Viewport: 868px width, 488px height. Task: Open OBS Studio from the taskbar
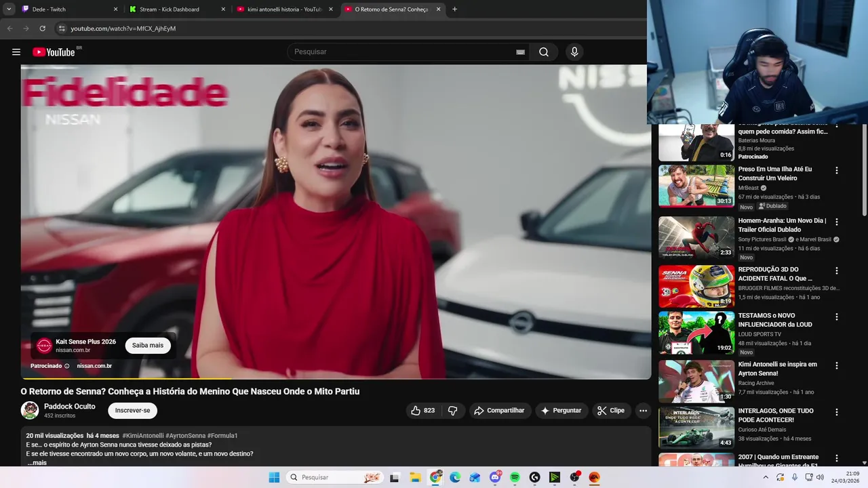pos(574,477)
